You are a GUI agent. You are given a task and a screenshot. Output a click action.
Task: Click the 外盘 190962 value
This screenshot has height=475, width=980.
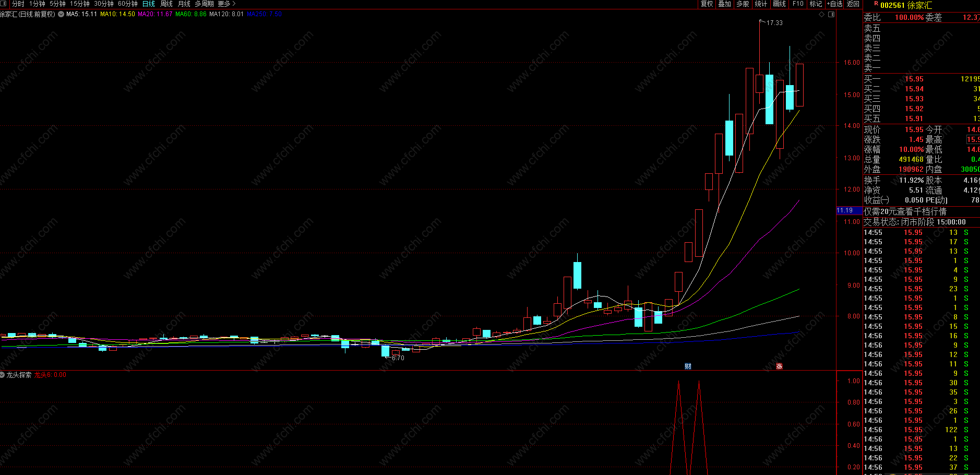coord(911,169)
